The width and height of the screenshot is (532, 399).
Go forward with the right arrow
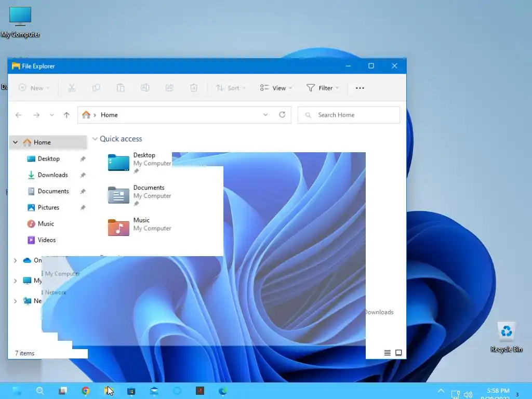36,115
